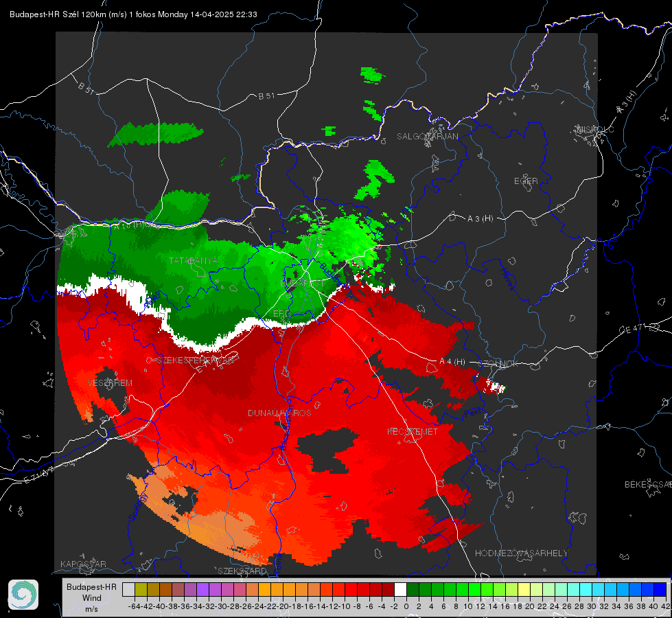Click the yellow swatch between 18 and 20
This screenshot has height=618, width=672.
tap(524, 589)
